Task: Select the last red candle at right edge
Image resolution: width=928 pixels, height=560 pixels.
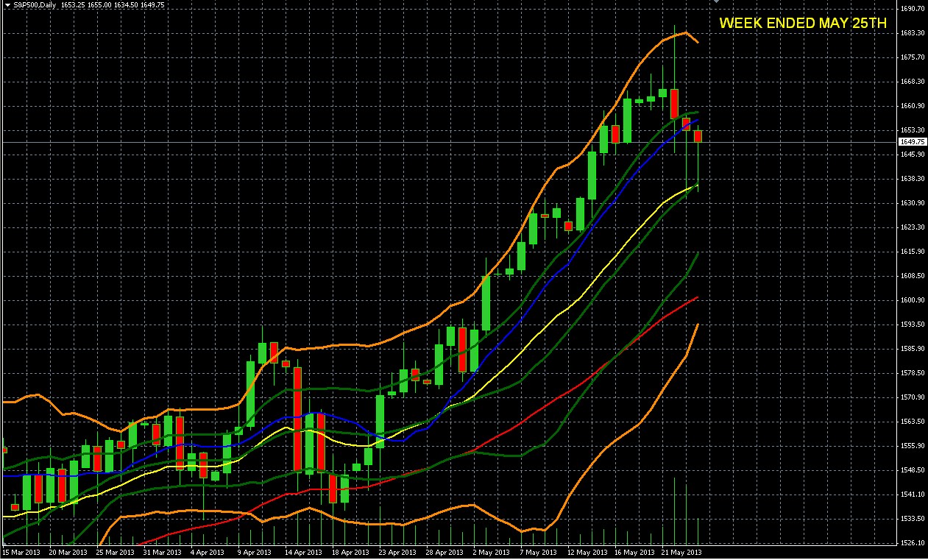Action: (x=698, y=136)
